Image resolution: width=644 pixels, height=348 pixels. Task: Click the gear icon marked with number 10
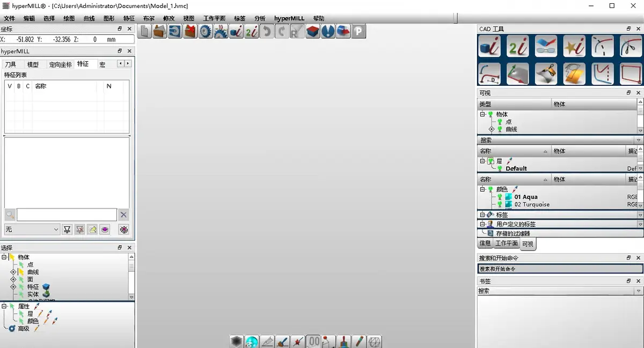pyautogui.click(x=221, y=31)
